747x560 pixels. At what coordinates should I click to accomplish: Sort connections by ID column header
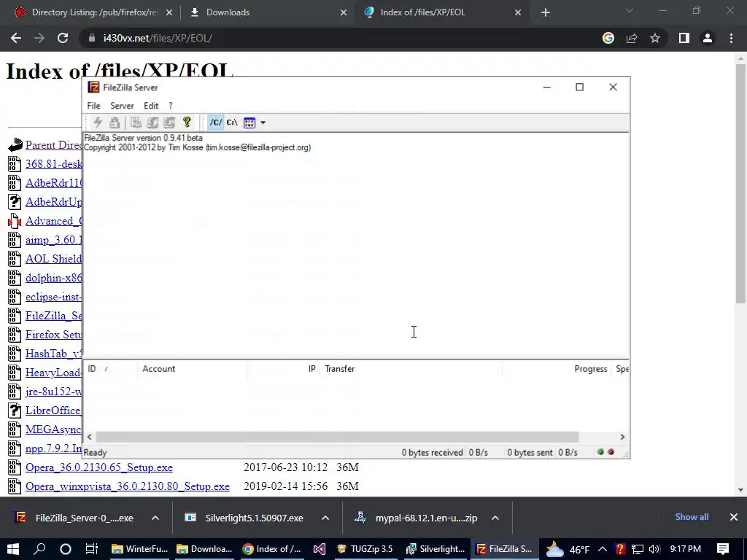point(111,369)
